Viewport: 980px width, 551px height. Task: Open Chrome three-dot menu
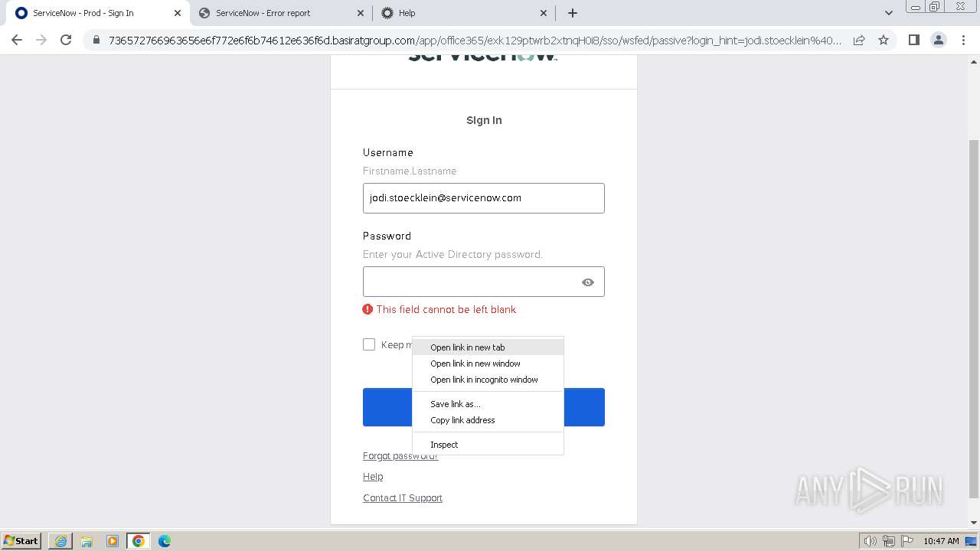[x=963, y=40]
